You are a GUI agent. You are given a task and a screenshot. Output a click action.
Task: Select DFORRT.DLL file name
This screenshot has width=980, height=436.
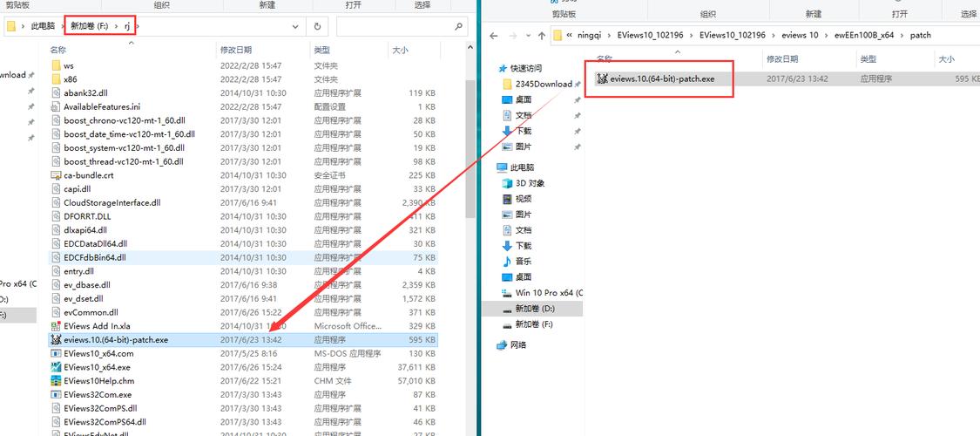[87, 216]
